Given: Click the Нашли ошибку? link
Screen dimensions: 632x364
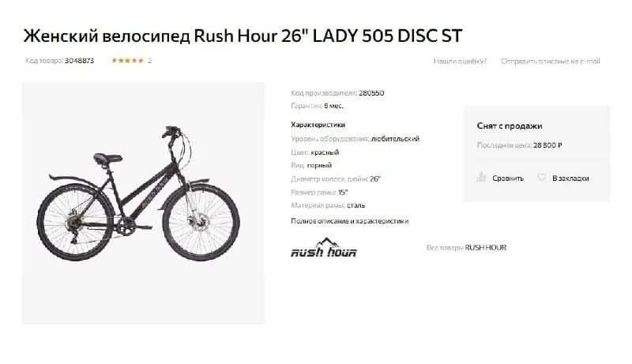Looking at the screenshot, I should (x=460, y=62).
